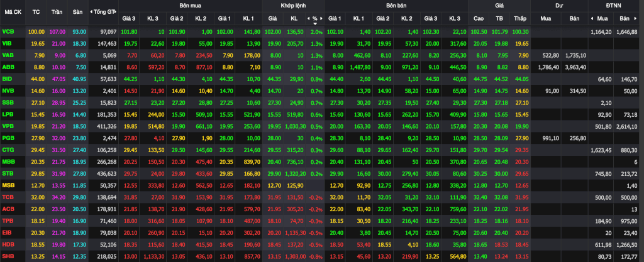Click VPB total value 411,326
Screen dimensions: 644x262
(x=107, y=127)
